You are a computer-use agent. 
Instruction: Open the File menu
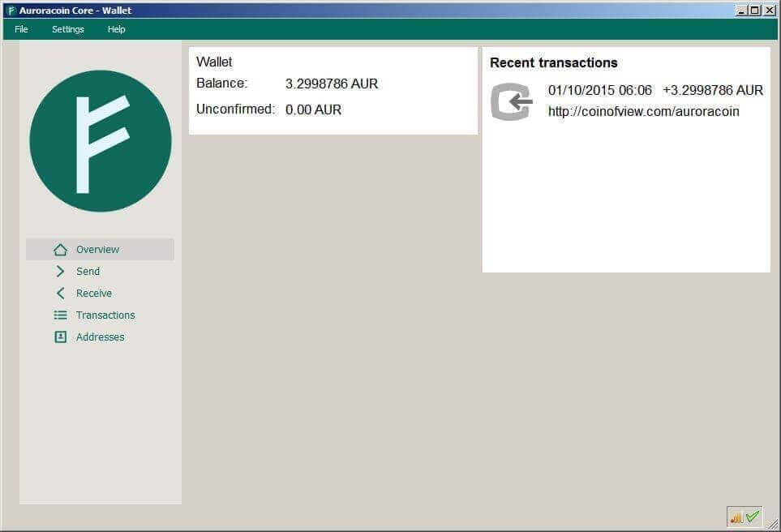21,29
